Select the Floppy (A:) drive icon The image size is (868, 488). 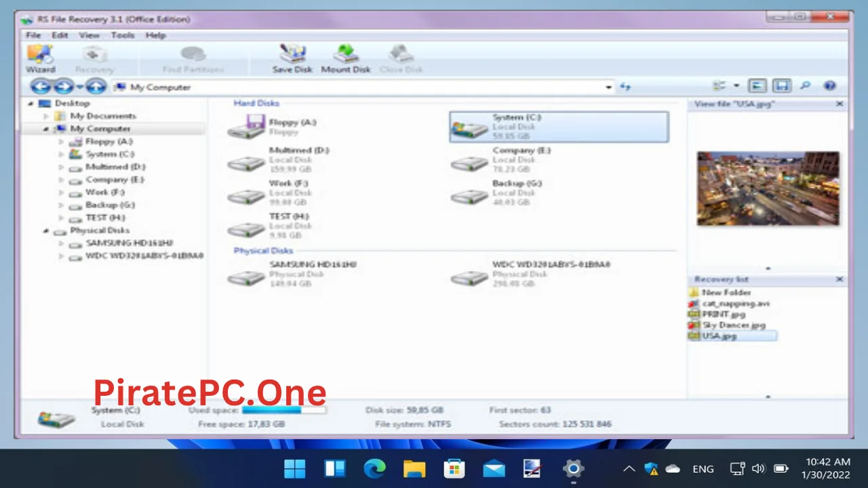click(245, 127)
